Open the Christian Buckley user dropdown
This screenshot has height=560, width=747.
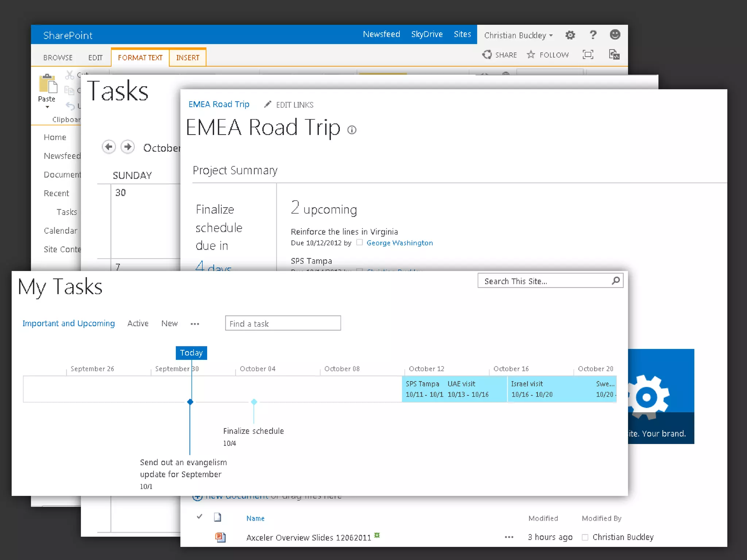(x=518, y=35)
